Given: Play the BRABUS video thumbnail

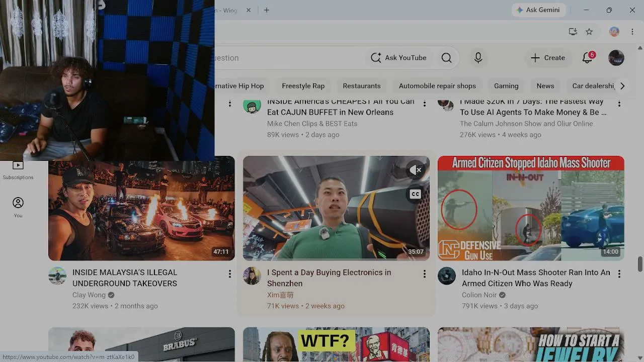Looking at the screenshot, I should (x=141, y=345).
